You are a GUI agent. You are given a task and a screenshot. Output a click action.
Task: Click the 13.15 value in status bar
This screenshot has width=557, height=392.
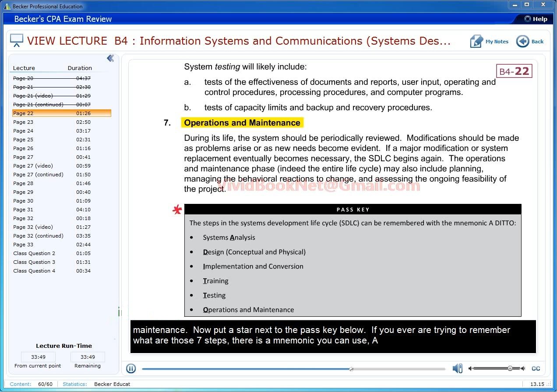[537, 384]
